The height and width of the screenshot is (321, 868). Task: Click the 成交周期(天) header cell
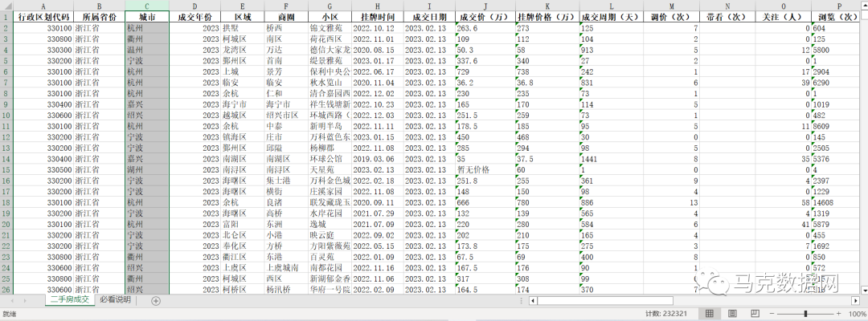click(612, 17)
